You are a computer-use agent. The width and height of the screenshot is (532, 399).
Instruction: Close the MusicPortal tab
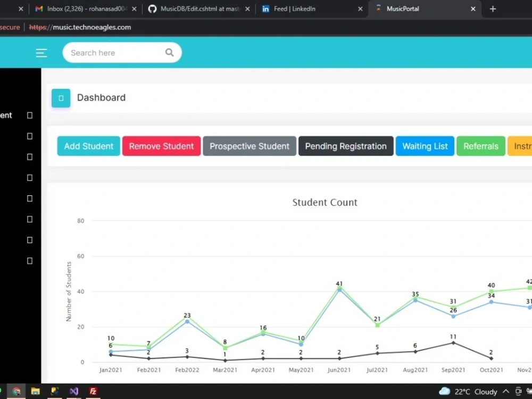coord(473,9)
